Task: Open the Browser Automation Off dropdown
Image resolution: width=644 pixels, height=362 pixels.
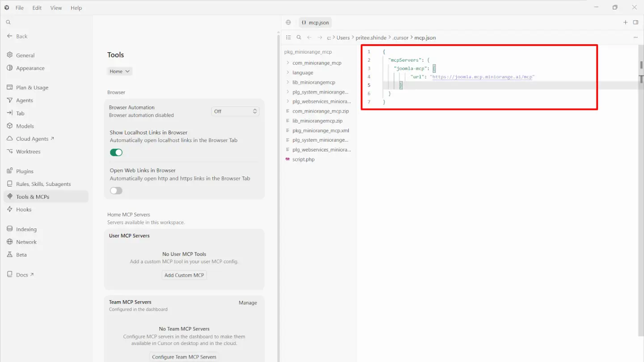Action: tap(235, 111)
